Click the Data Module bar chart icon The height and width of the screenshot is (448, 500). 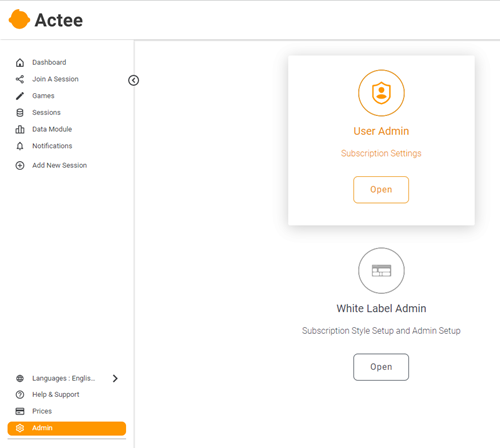pyautogui.click(x=20, y=129)
